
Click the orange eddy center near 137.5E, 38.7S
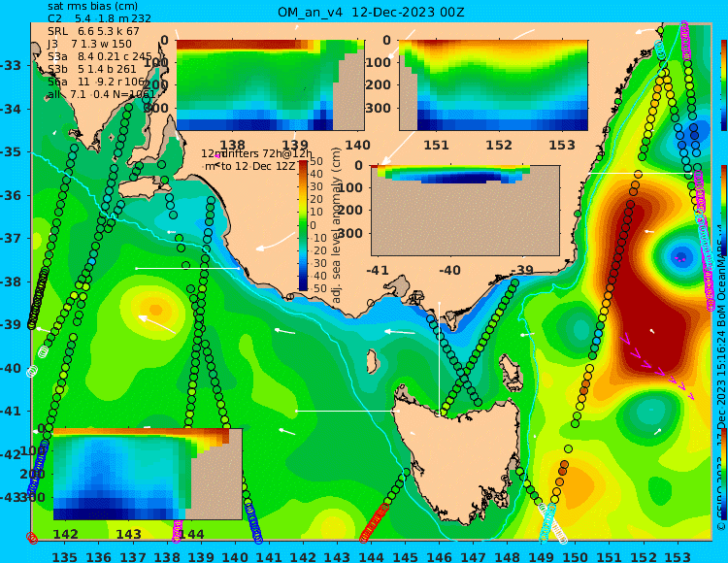click(x=156, y=310)
